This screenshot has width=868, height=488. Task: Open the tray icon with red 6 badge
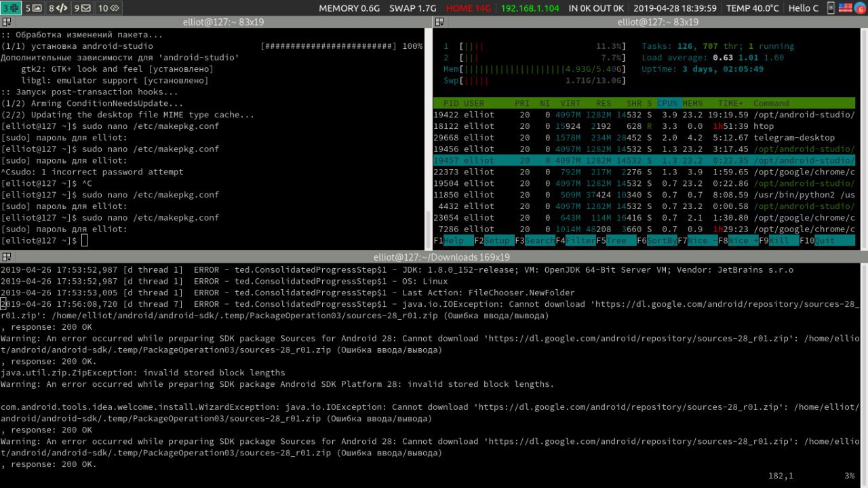pos(860,9)
